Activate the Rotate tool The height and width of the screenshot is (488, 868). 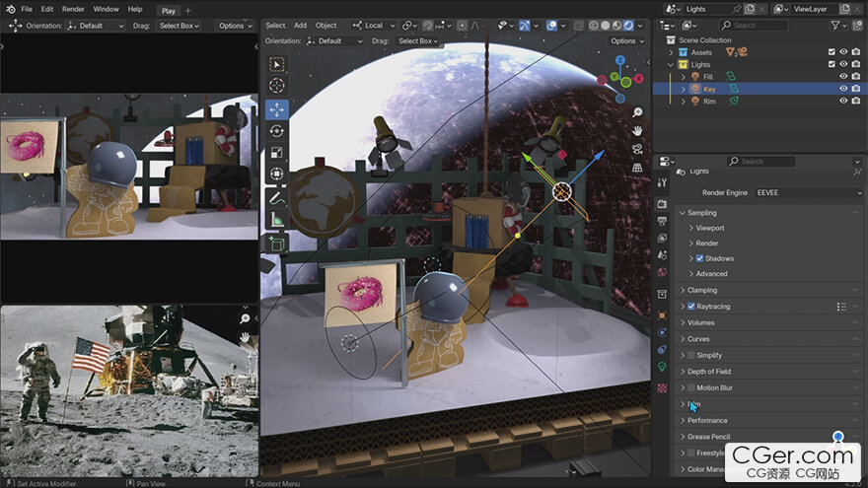point(277,131)
